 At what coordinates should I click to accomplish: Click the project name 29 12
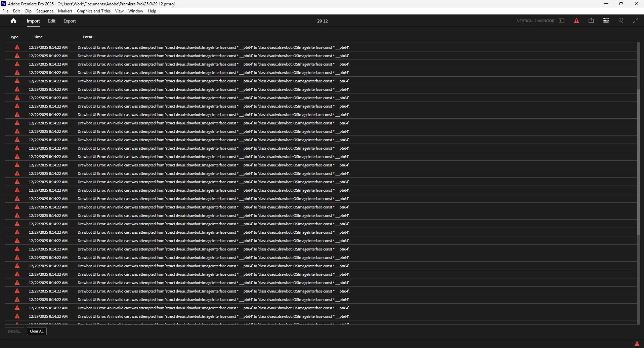(x=323, y=21)
